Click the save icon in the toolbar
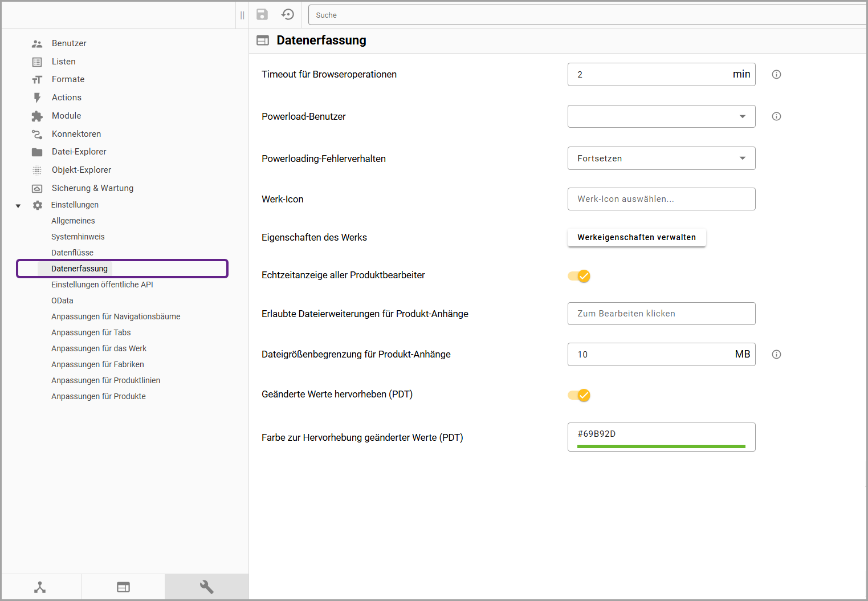Viewport: 868px width, 601px height. coord(262,15)
